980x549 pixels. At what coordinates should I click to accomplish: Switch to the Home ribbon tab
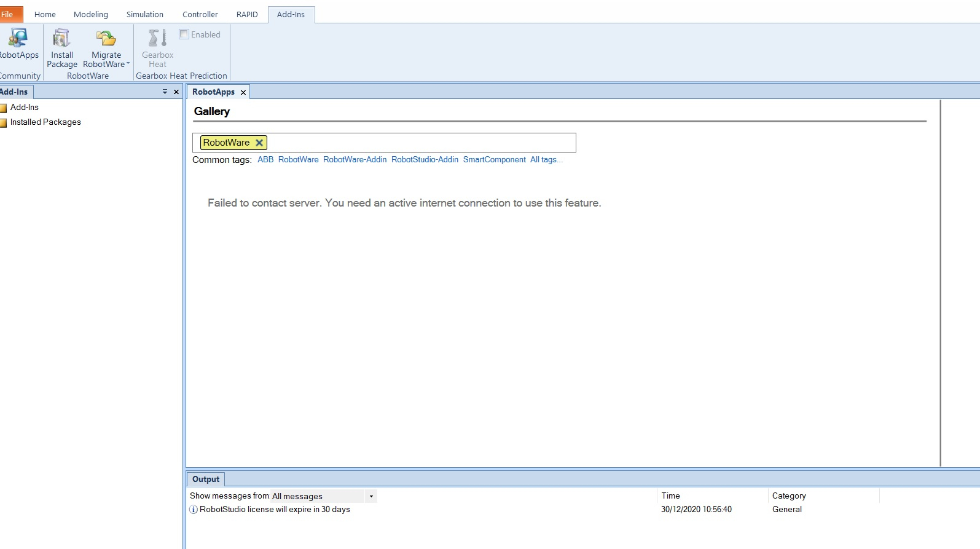[45, 14]
